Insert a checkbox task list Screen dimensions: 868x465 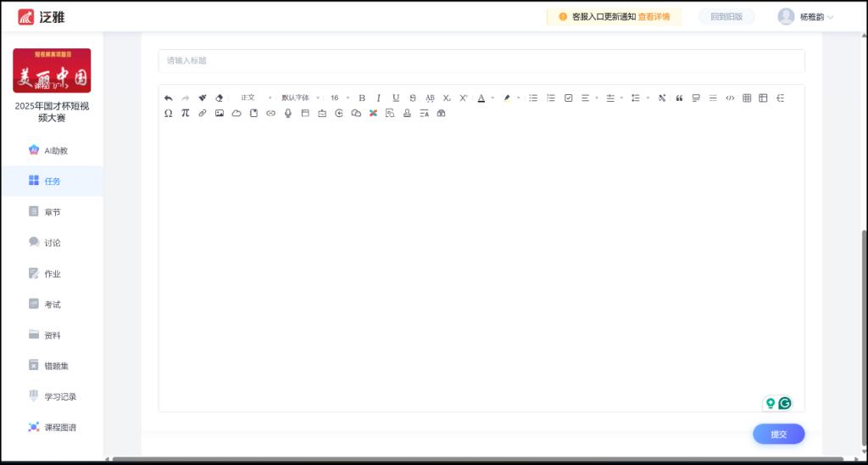click(568, 98)
